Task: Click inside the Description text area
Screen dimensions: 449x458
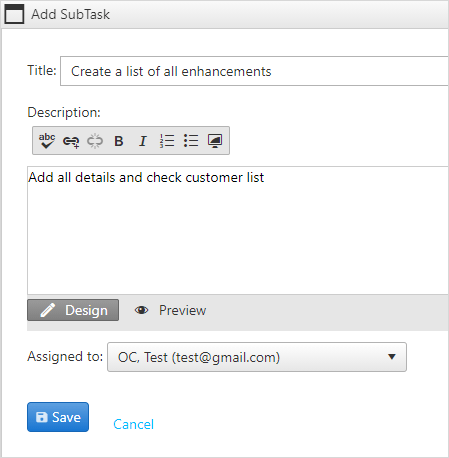Action: pos(238,230)
